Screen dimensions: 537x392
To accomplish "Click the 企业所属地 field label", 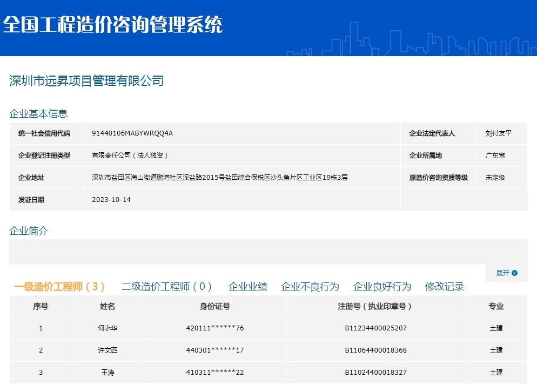I will click(425, 156).
